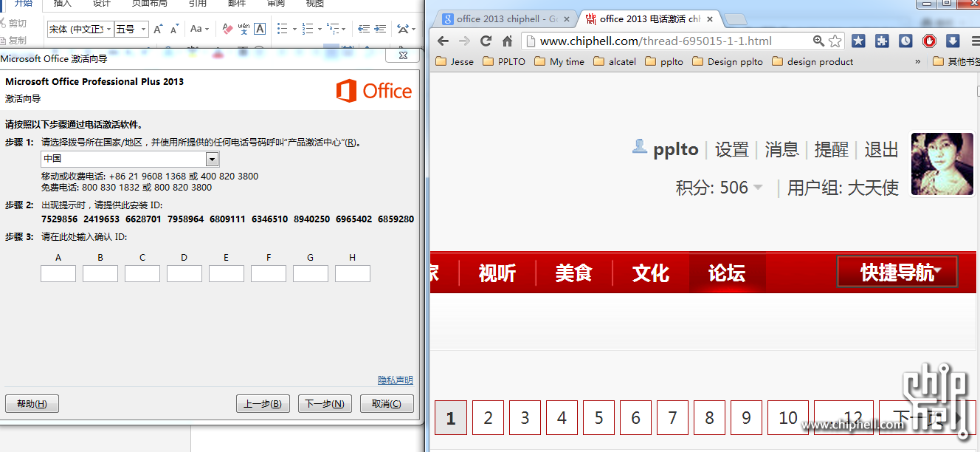Click Chrome's back arrow
Image resolution: width=980 pixels, height=452 pixels.
(443, 41)
